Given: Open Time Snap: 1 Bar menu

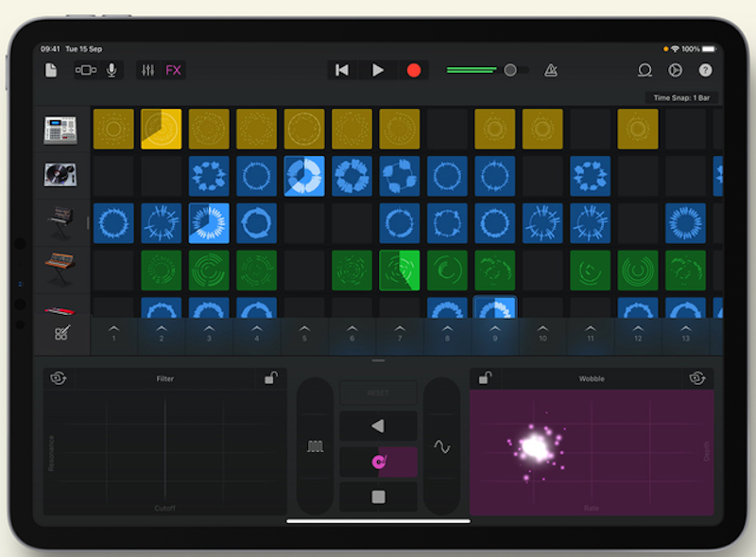Looking at the screenshot, I should point(681,98).
